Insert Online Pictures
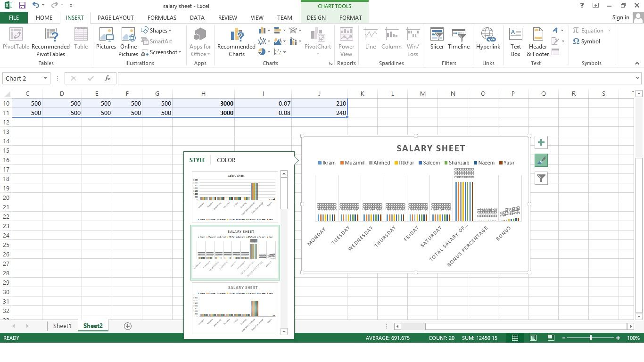 tap(128, 42)
